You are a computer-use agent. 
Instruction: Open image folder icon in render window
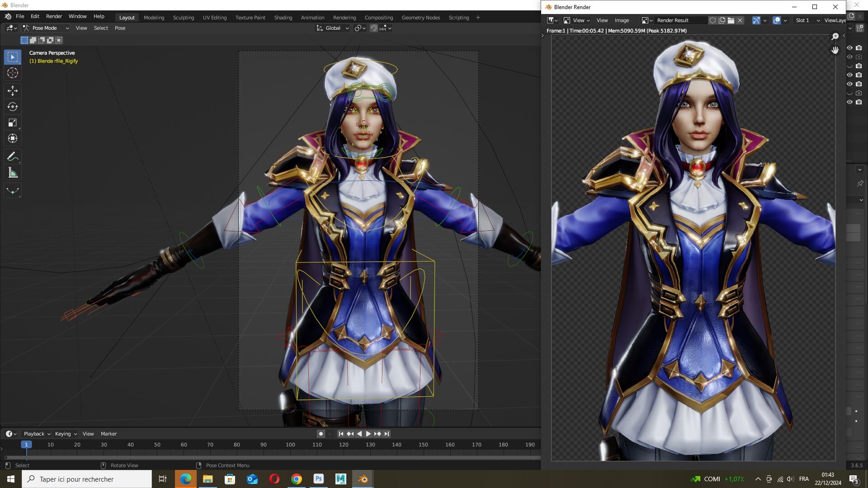click(731, 20)
